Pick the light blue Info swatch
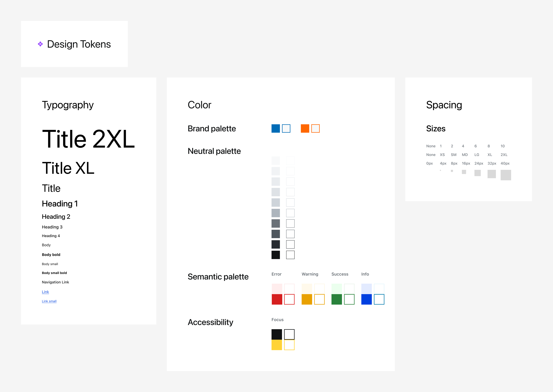553x392 pixels. pos(367,289)
